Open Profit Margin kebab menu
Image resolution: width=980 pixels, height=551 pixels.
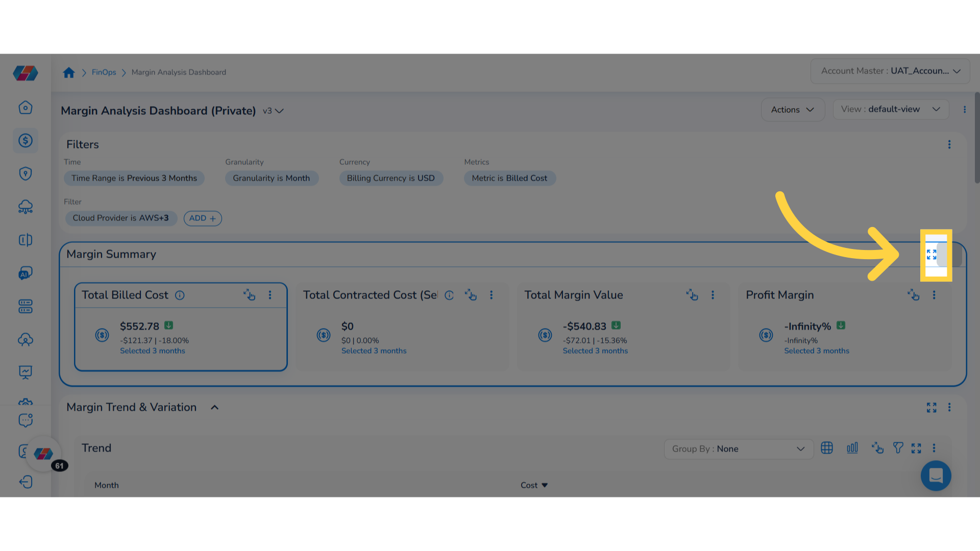[x=934, y=295]
